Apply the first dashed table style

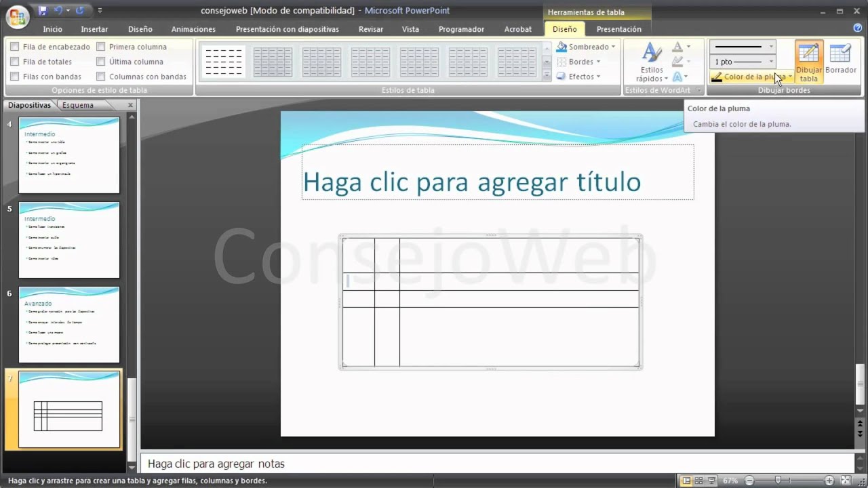tap(224, 62)
